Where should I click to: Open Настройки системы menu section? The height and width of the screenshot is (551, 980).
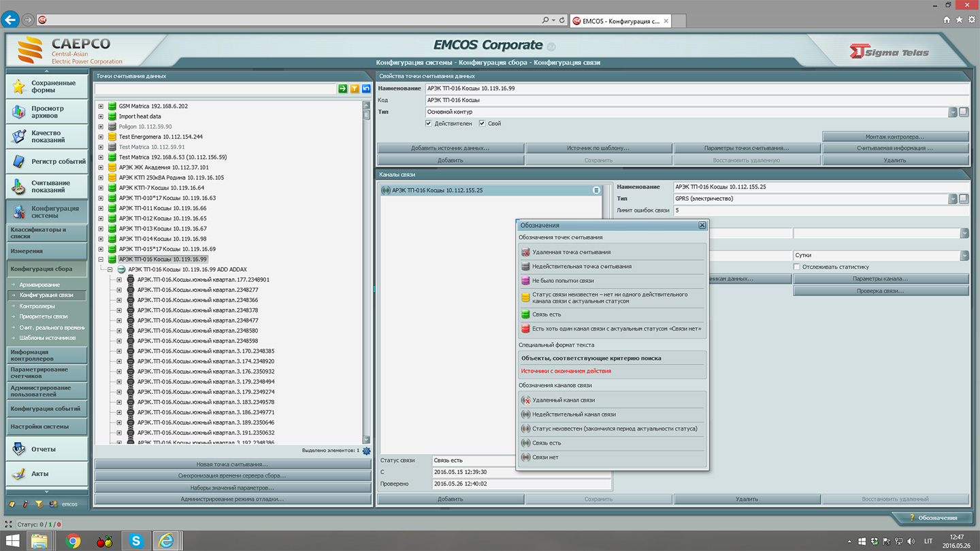pos(47,427)
